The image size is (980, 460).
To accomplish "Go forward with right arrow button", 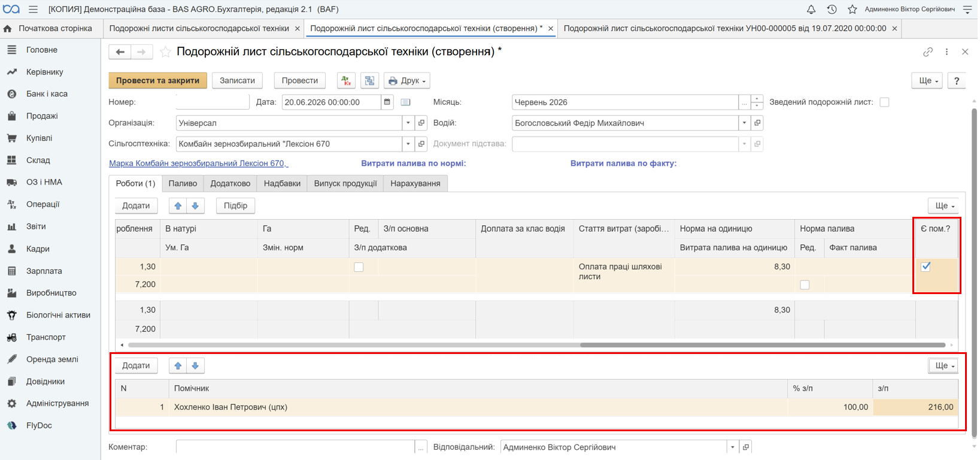I will point(141,52).
